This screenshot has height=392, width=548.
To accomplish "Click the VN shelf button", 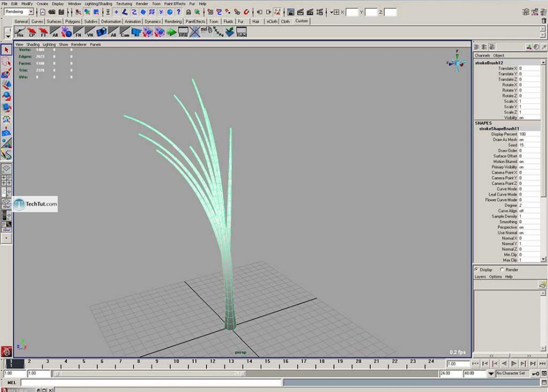I will click(x=90, y=32).
